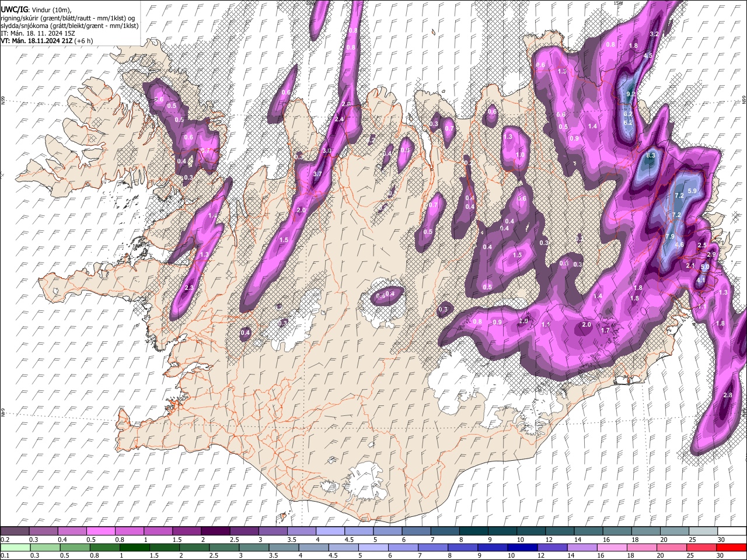
Task: Click the '5.9' precipitation value on the map
Action: 693,191
